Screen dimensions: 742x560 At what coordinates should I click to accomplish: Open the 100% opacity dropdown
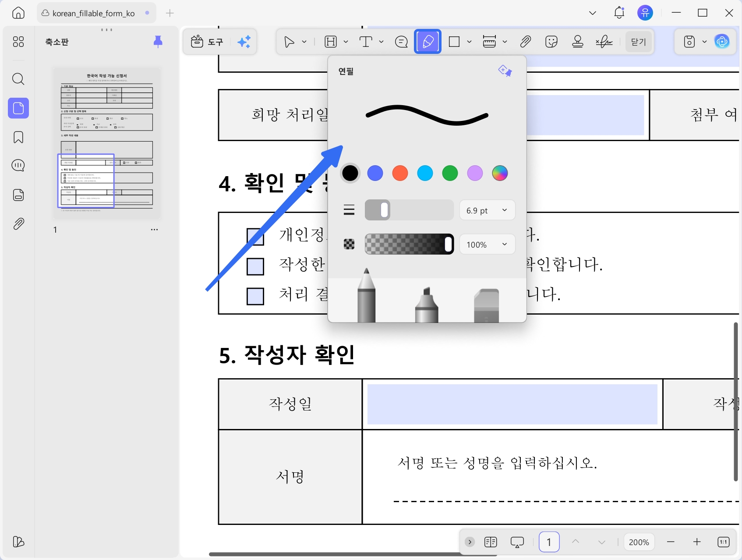487,245
